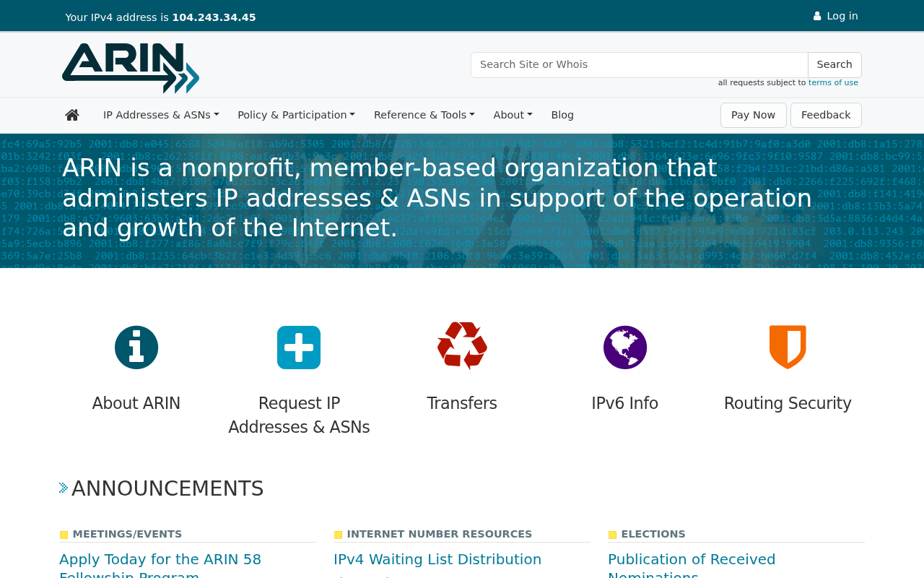Click the Feedback button
924x578 pixels.
[x=826, y=115]
